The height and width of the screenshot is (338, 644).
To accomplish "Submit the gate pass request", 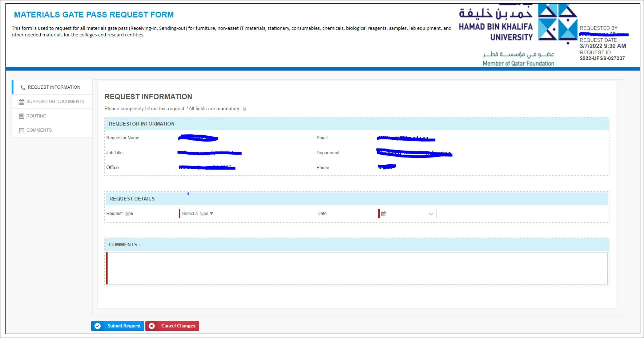I will click(118, 326).
